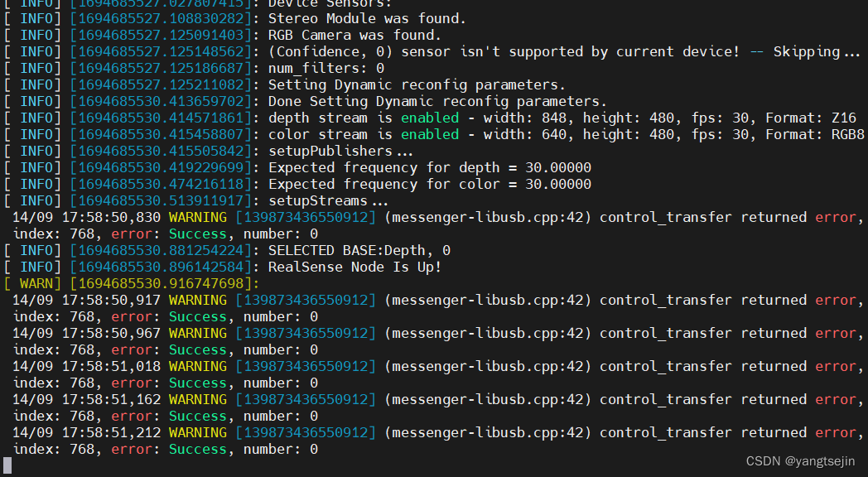Click '[139873436550912]' on the 17:58:51,018 line
This screenshot has height=477, width=868.
coord(306,367)
